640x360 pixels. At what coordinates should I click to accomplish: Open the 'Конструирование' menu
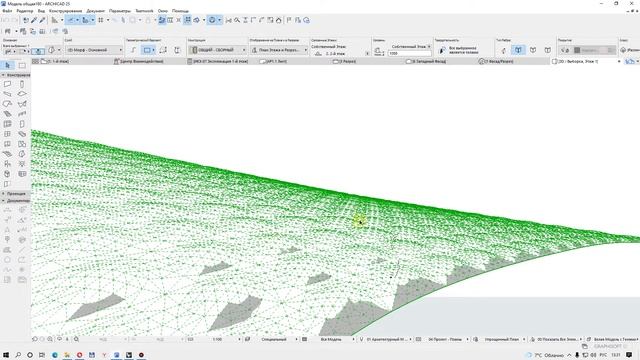click(x=65, y=11)
